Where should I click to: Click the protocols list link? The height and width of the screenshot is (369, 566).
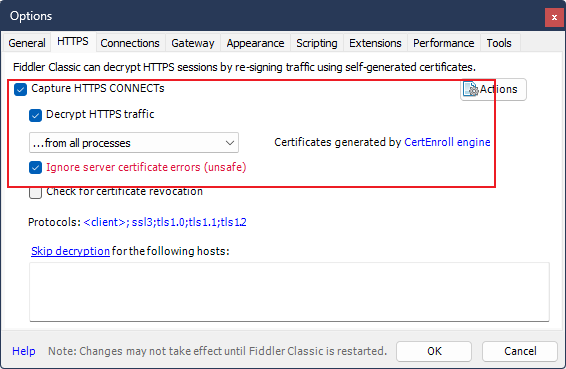pyautogui.click(x=165, y=222)
